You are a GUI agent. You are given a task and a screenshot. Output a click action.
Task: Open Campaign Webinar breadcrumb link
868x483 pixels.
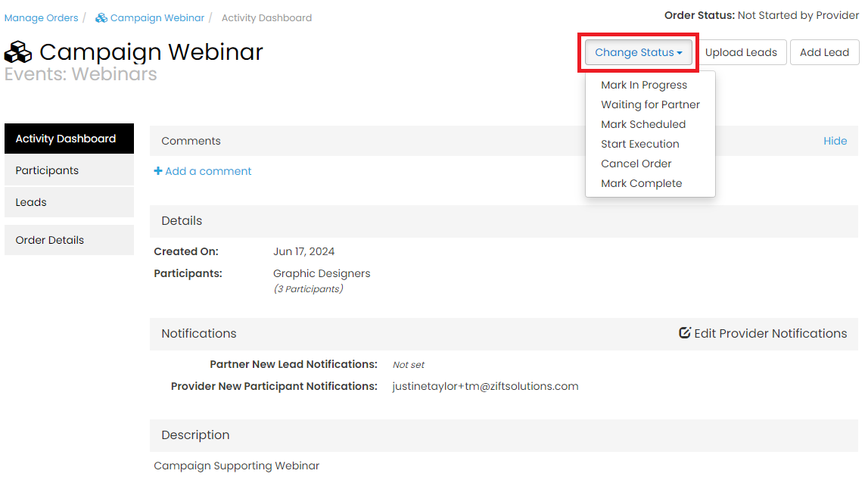click(157, 17)
